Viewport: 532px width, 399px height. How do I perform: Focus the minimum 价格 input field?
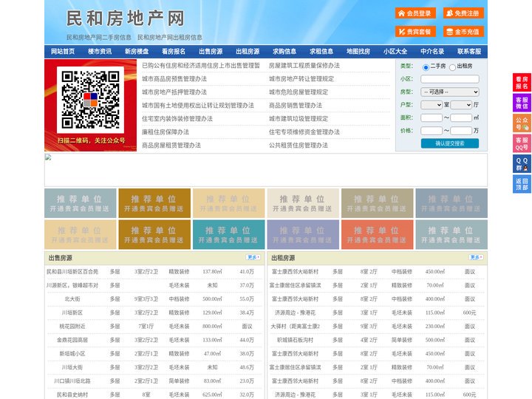[x=432, y=131]
